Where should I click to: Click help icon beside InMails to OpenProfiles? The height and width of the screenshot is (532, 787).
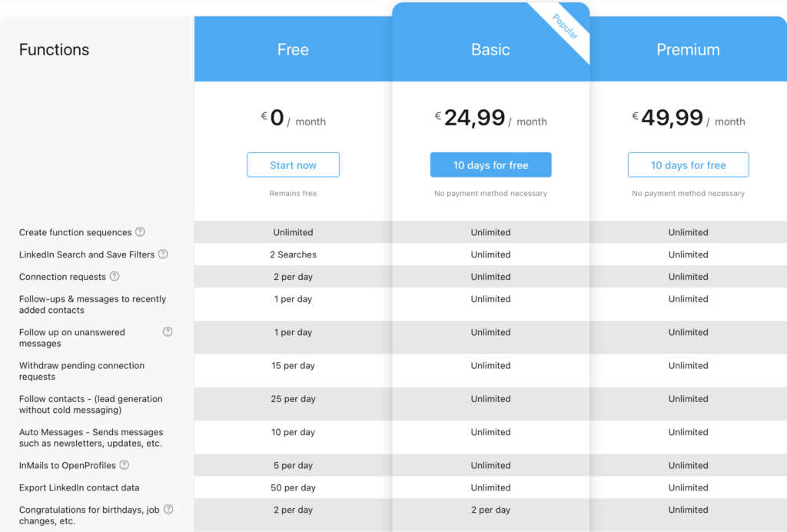(124, 465)
